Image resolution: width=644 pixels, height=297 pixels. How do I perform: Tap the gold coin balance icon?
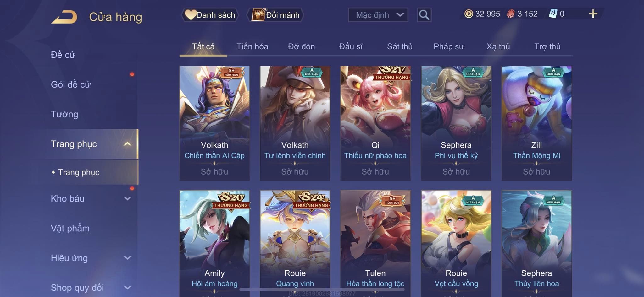tap(469, 14)
